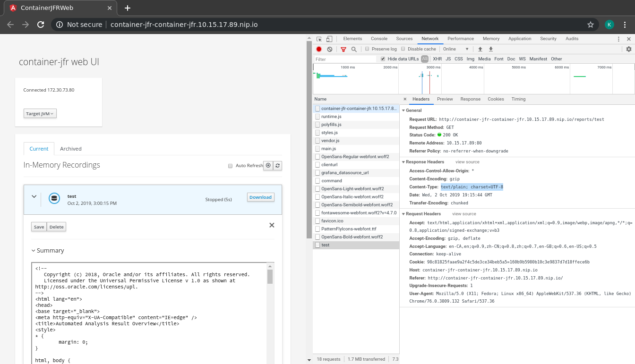Click the browser forward arrow
This screenshot has width=635, height=364.
[x=26, y=25]
